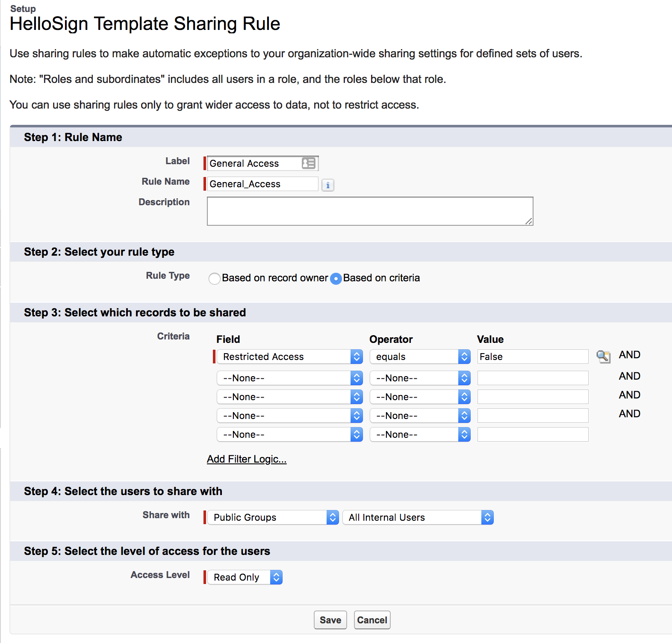Select Based on record owner radio

(x=215, y=279)
